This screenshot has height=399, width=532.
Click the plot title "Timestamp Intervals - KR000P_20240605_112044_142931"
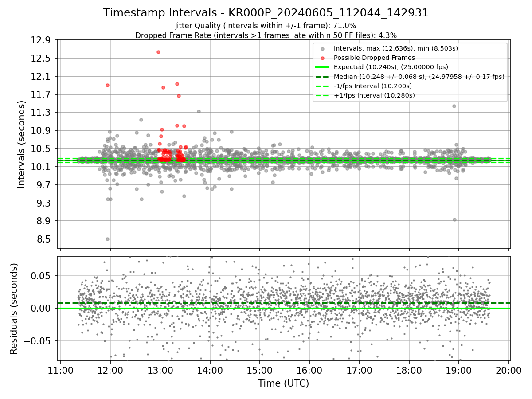pos(266,13)
